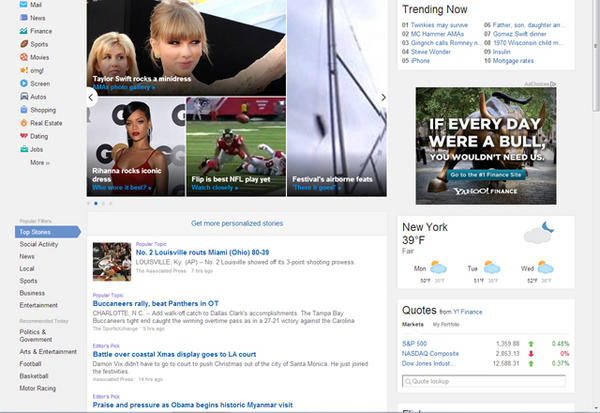600x413 pixels.
Task: Click Get more personalized stories
Action: pyautogui.click(x=237, y=223)
